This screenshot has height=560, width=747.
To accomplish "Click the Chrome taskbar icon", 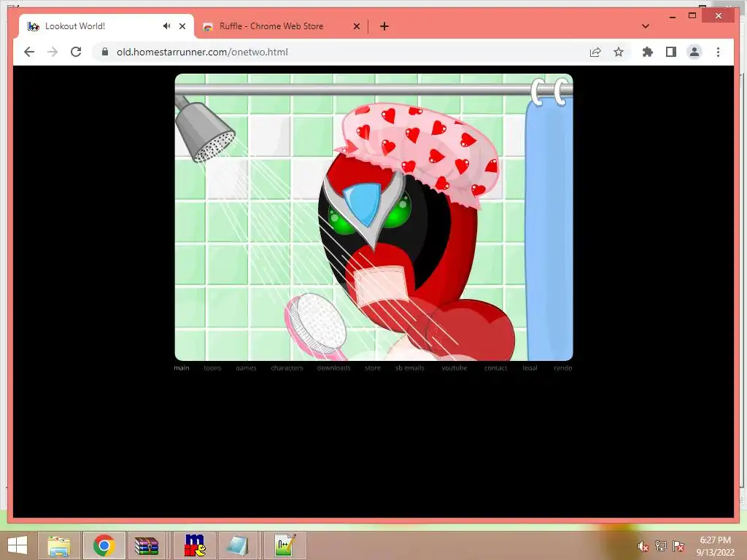I will pos(104,545).
